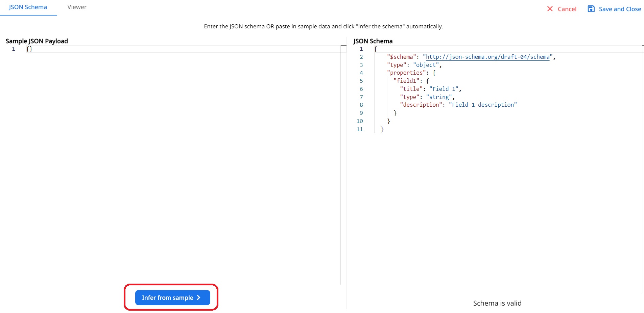Switch to the JSON Schema tab
644x313 pixels.
(x=28, y=7)
